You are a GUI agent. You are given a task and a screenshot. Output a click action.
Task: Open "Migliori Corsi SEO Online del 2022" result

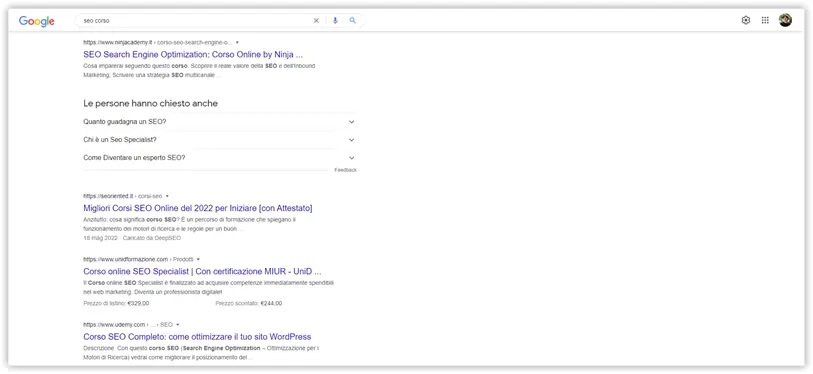click(198, 208)
